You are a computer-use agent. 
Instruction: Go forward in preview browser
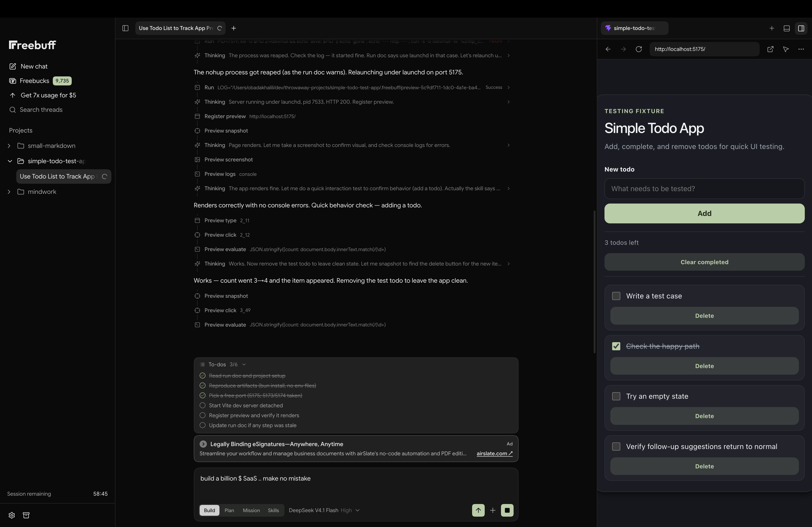coord(623,49)
